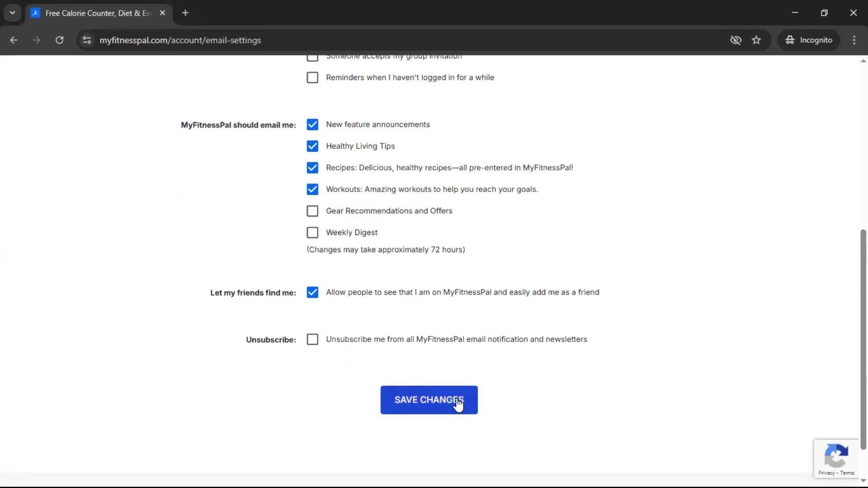The height and width of the screenshot is (488, 868).
Task: Click the 'MyFitnessPal should email me:' label
Action: point(238,125)
